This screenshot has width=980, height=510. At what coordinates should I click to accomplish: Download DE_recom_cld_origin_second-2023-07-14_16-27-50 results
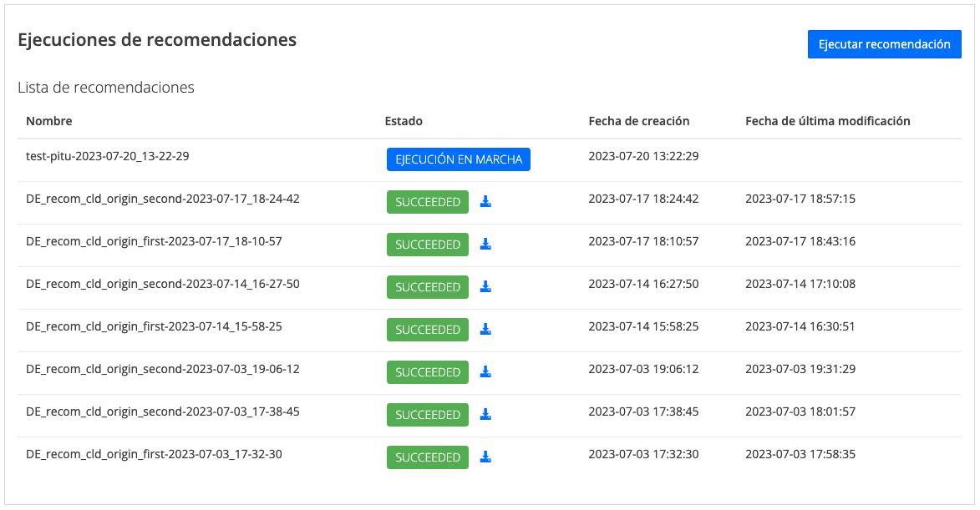point(485,287)
